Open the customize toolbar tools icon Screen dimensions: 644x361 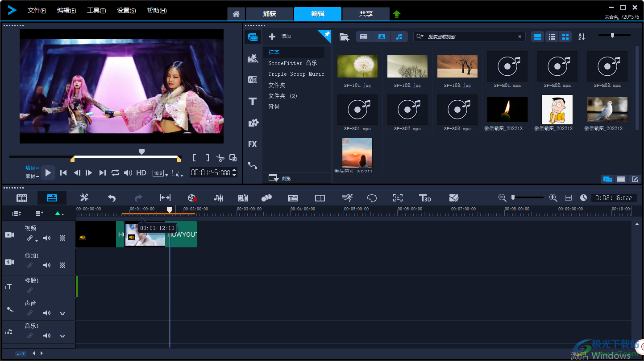click(x=84, y=198)
